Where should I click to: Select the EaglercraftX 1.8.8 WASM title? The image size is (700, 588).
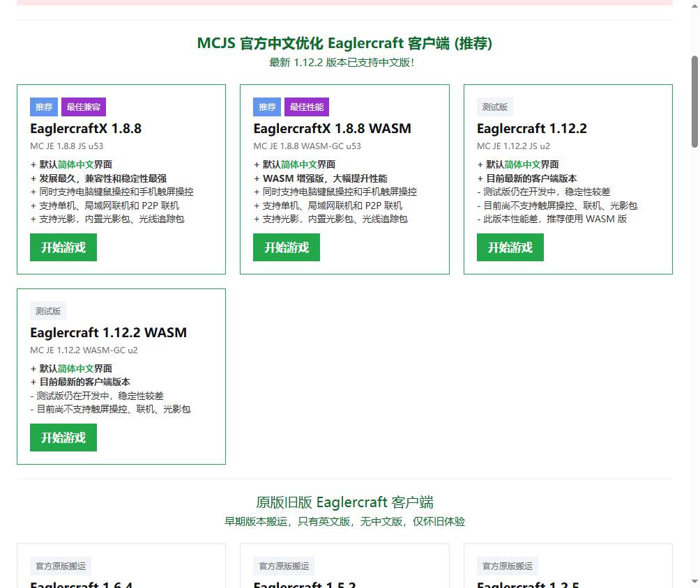click(332, 128)
